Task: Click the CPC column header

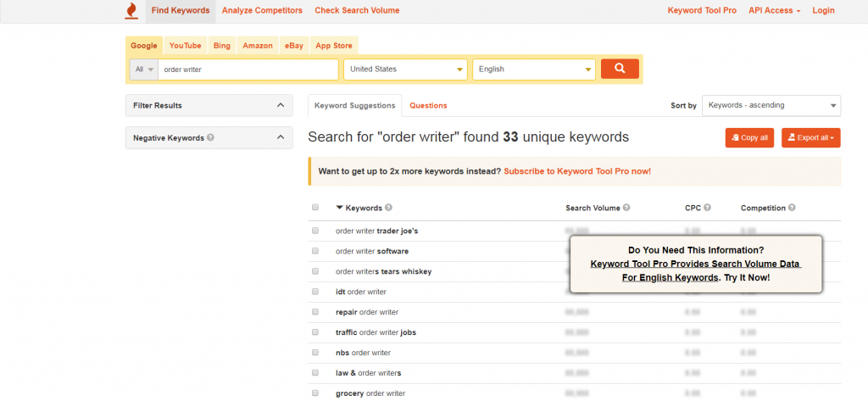Action: click(x=693, y=208)
